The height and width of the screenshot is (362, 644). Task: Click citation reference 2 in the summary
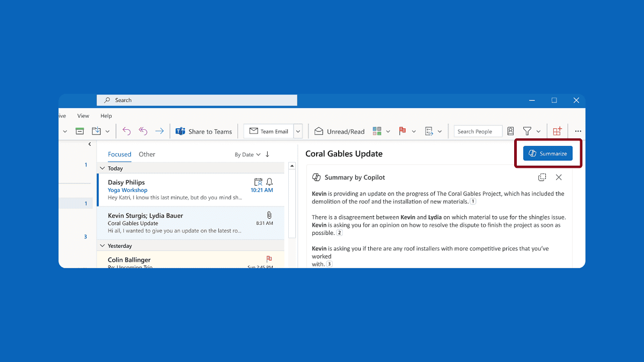pos(339,233)
